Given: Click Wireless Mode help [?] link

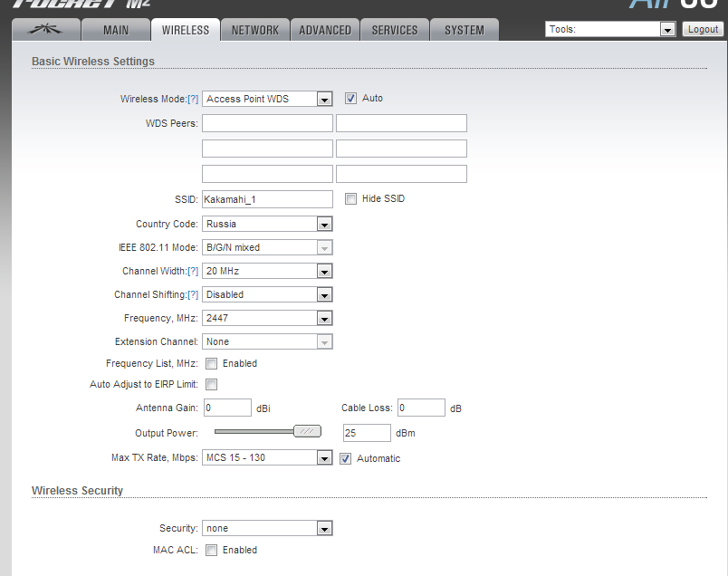Looking at the screenshot, I should coord(193,99).
